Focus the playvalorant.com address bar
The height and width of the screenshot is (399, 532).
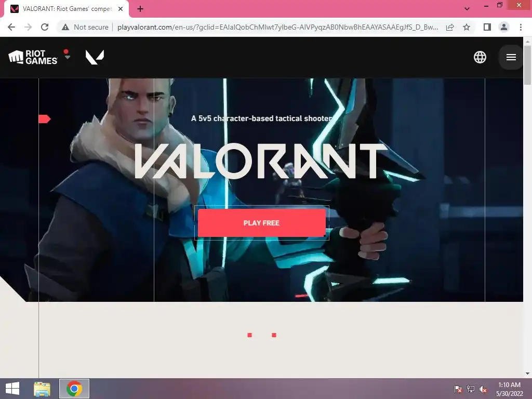coord(277,27)
